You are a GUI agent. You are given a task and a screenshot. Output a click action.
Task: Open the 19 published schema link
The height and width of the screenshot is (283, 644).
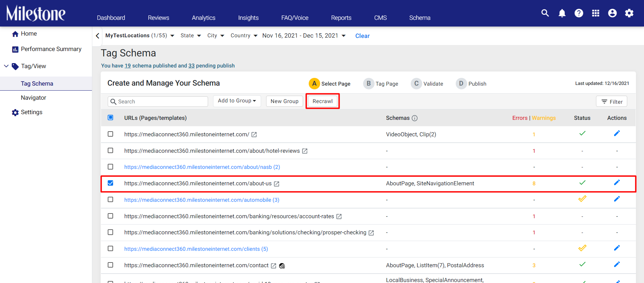pyautogui.click(x=128, y=66)
